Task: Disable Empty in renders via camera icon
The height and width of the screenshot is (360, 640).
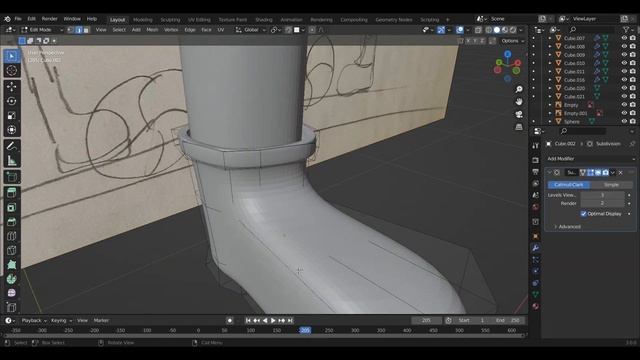Action: (633, 105)
